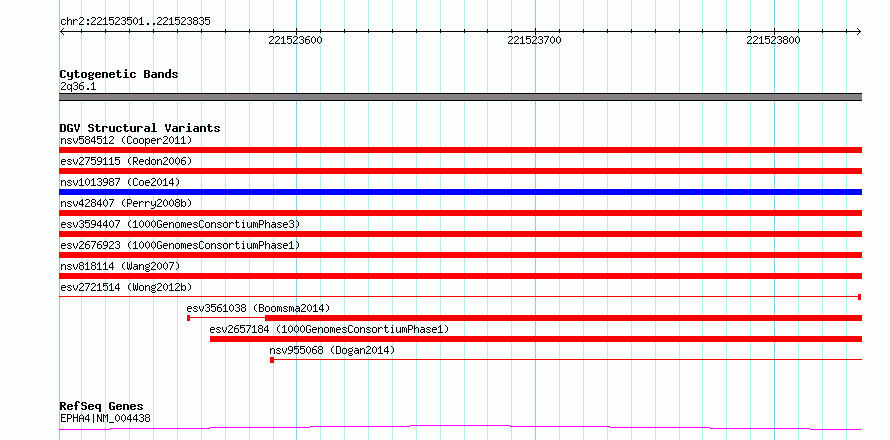Image resolution: width=890 pixels, height=440 pixels.
Task: Click the left arrow of the ruler
Action: [62, 31]
